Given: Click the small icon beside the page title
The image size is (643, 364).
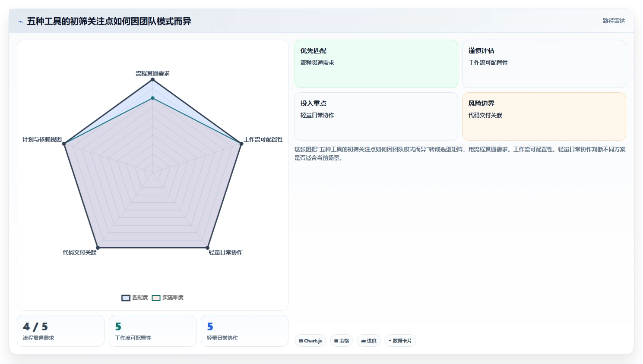Looking at the screenshot, I should [x=20, y=22].
